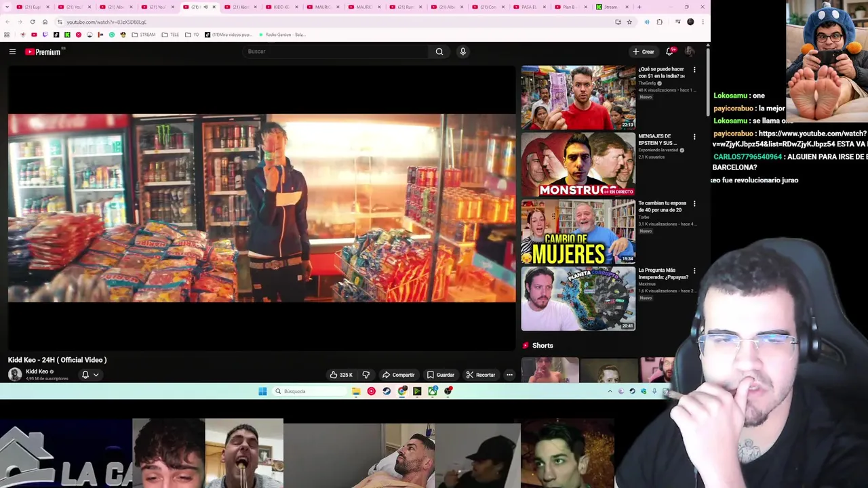Click the Windows taskbar Búsqueda search box
Screen dimensions: 868x488
(x=309, y=391)
